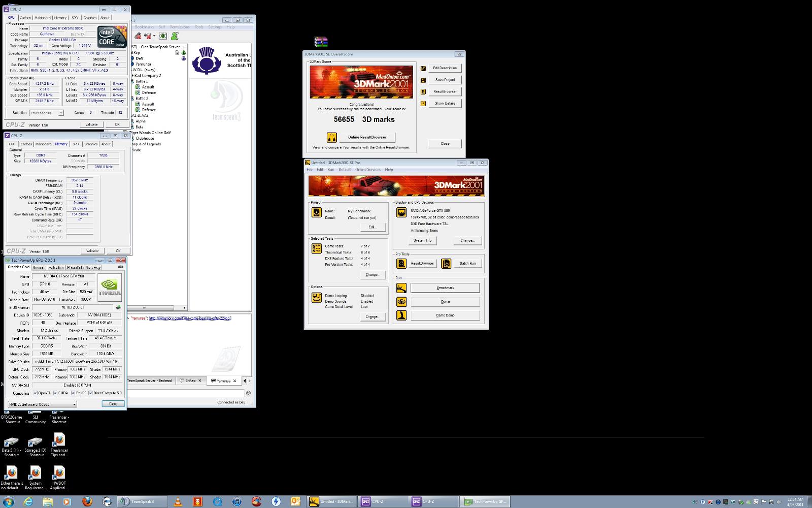
Task: Toggle the DirectCompute 5.0 checkbox in GPU-Z
Action: pos(90,393)
